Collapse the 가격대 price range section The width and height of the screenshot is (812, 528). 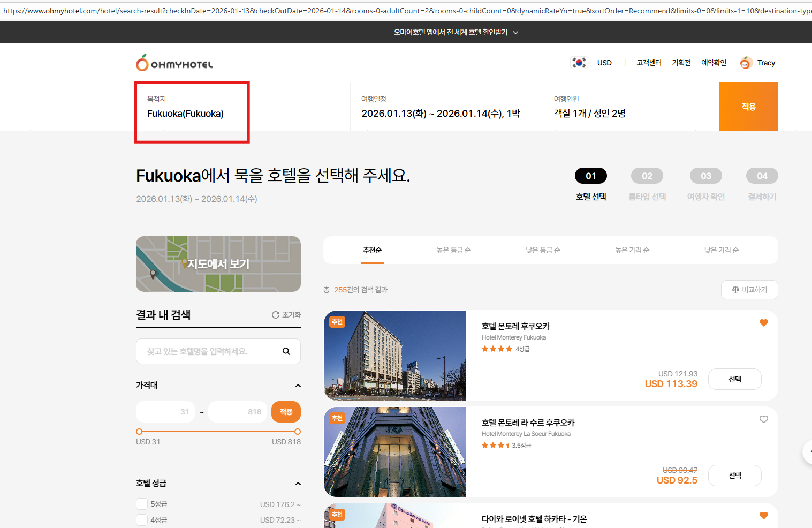(298, 386)
